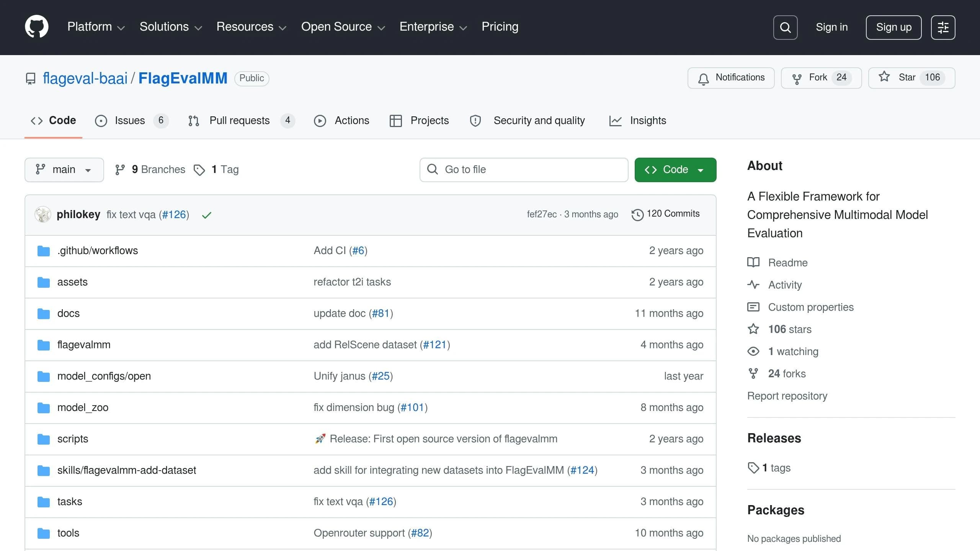The width and height of the screenshot is (980, 551).
Task: Click the fork icon beside 24 forks
Action: [753, 373]
